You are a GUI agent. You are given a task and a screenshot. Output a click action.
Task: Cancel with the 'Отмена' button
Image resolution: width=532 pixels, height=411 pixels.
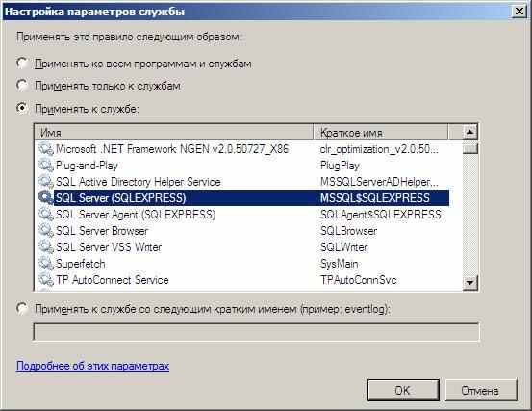480,390
